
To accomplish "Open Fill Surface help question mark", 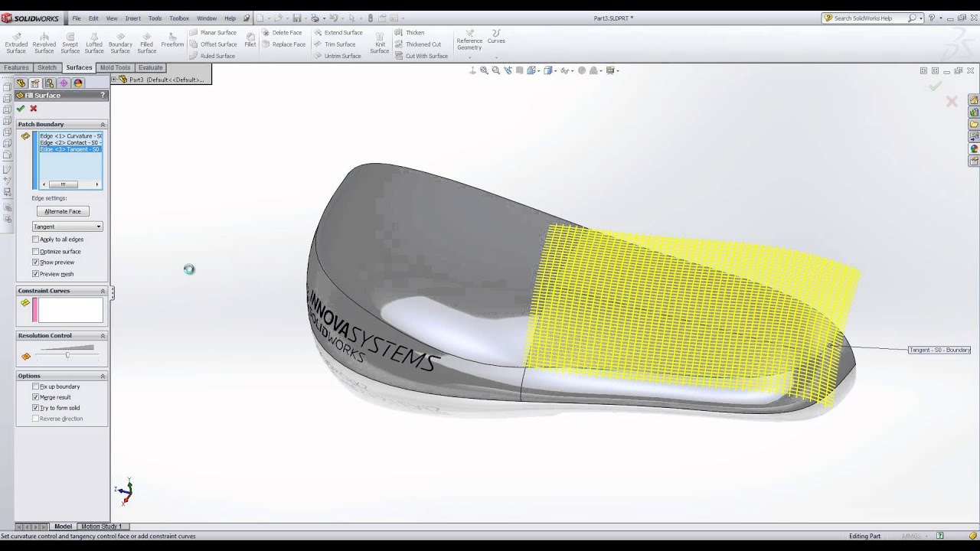I will pyautogui.click(x=103, y=96).
